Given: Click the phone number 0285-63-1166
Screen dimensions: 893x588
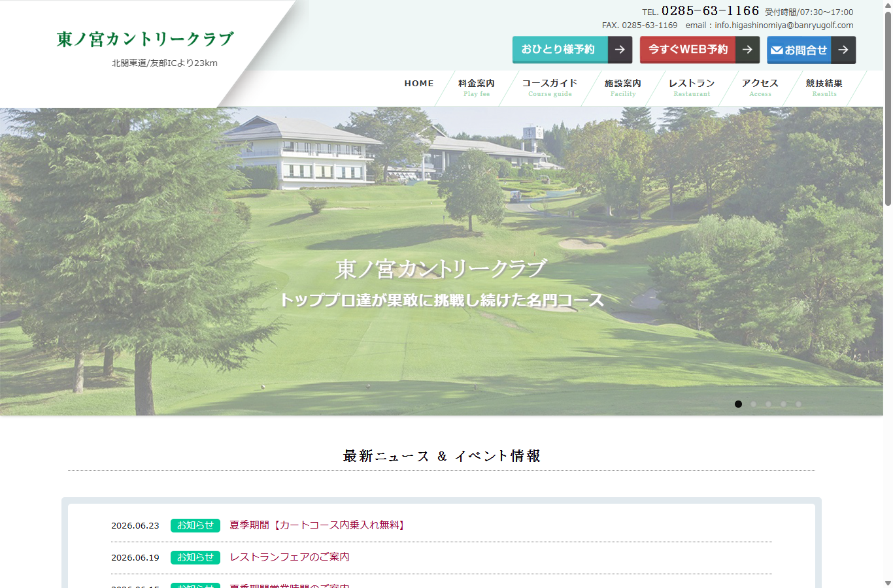Looking at the screenshot, I should point(710,10).
